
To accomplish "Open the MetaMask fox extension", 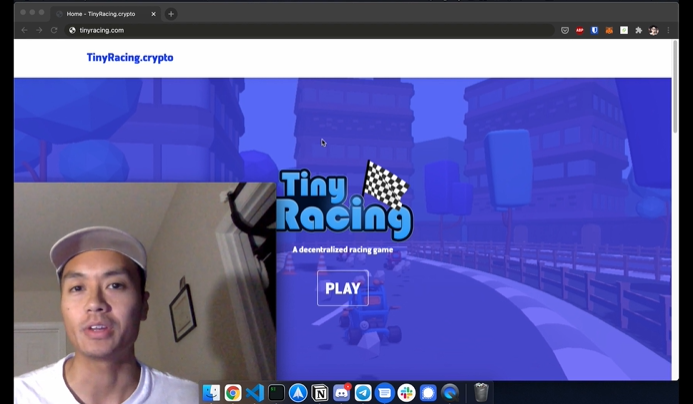I will [609, 30].
